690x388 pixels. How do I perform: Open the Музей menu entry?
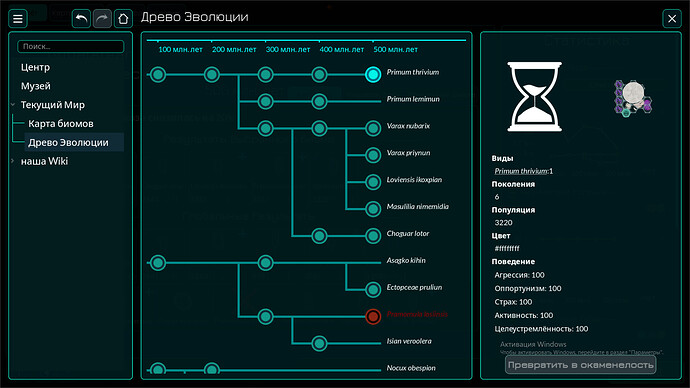tap(36, 86)
